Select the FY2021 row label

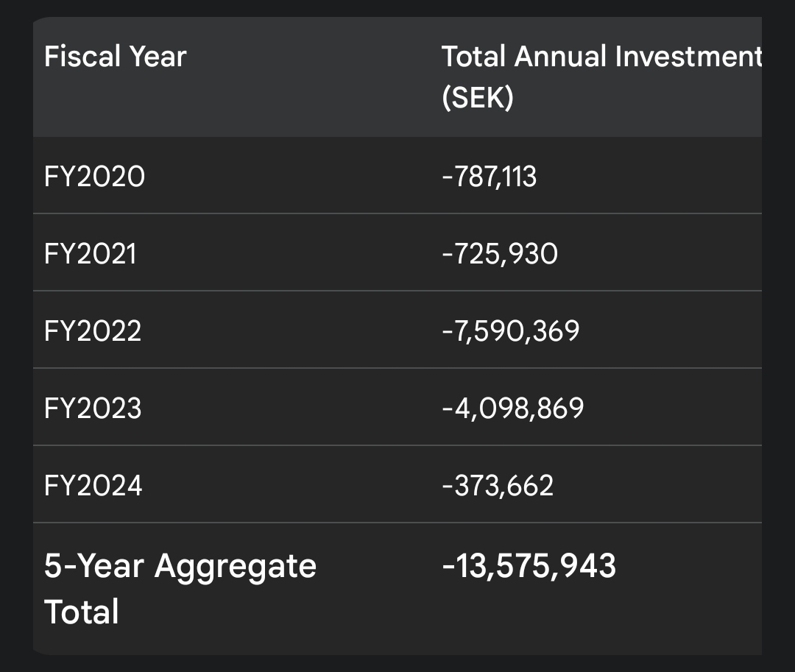(x=91, y=254)
